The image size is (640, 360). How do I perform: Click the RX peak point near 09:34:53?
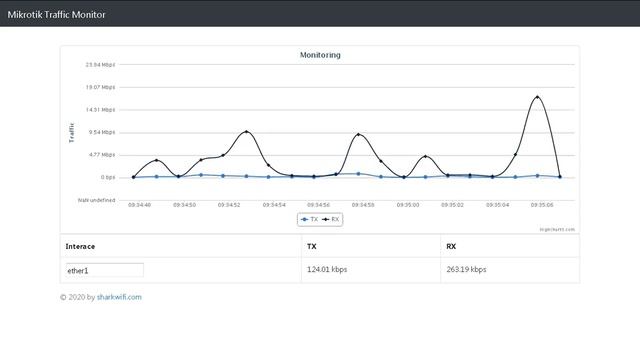tap(246, 131)
